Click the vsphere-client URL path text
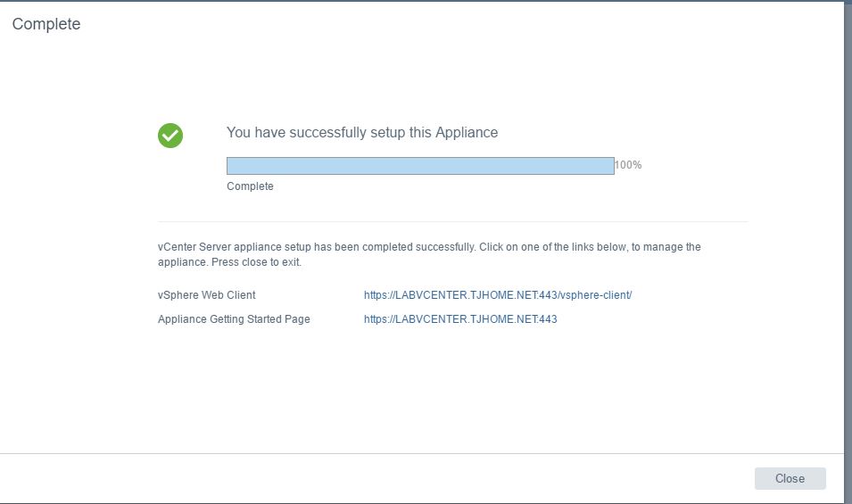This screenshot has width=852, height=504. point(596,295)
